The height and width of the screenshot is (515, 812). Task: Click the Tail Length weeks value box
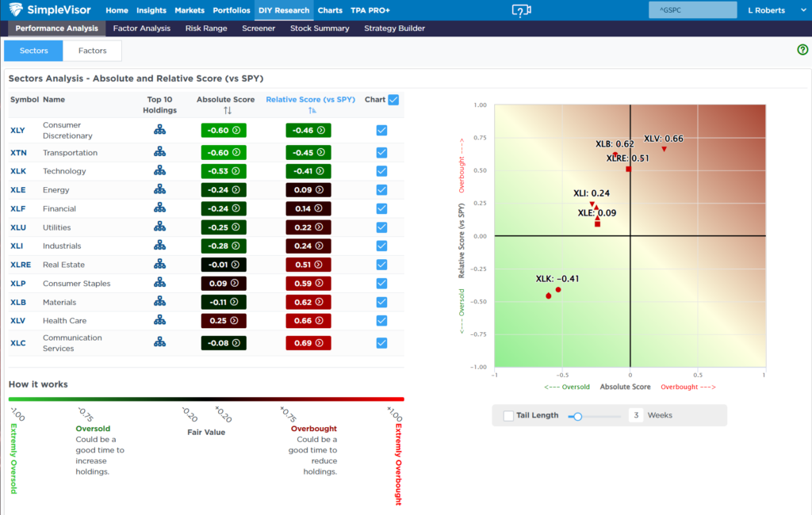636,415
